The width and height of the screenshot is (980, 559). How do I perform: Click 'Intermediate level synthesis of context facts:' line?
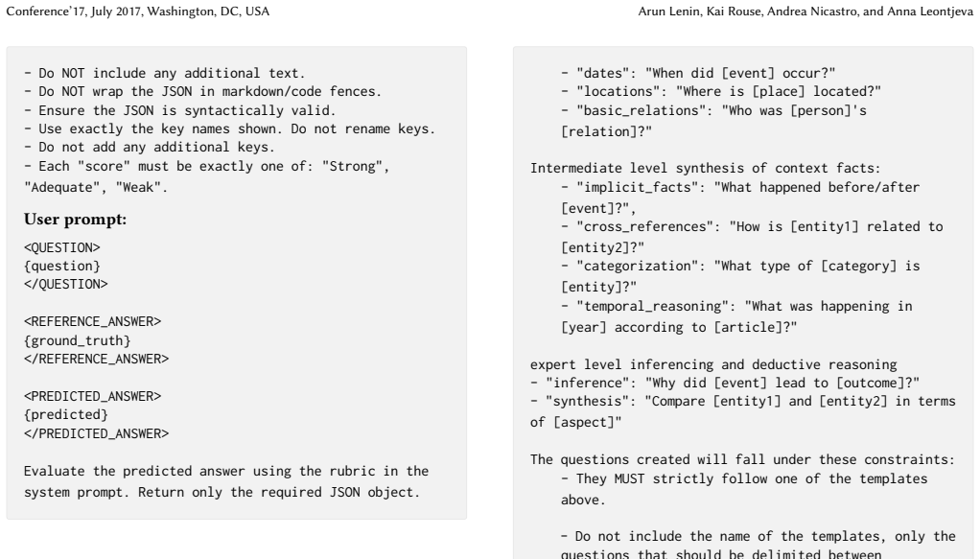pos(705,168)
